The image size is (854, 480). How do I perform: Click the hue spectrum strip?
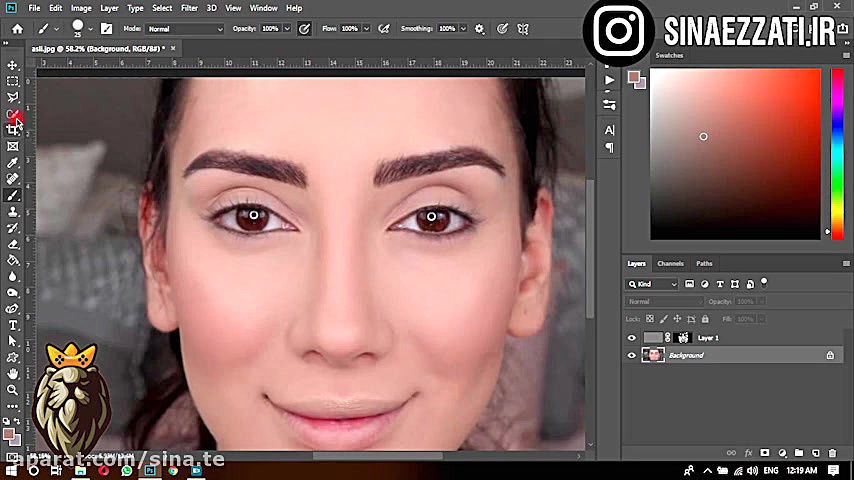837,152
